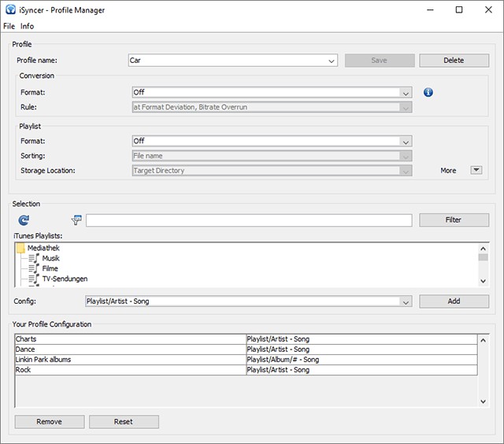Click the Mediathek folder icon

[20, 248]
